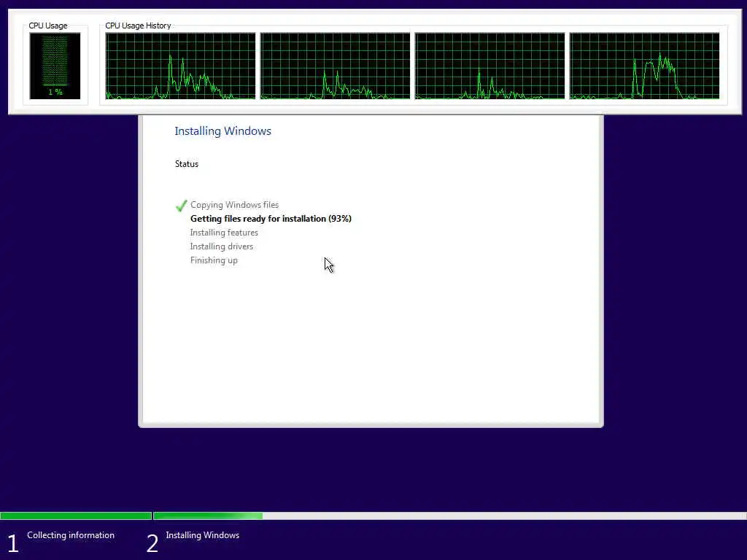
Task: Select the fourth CPU Usage History graph
Action: (x=644, y=66)
